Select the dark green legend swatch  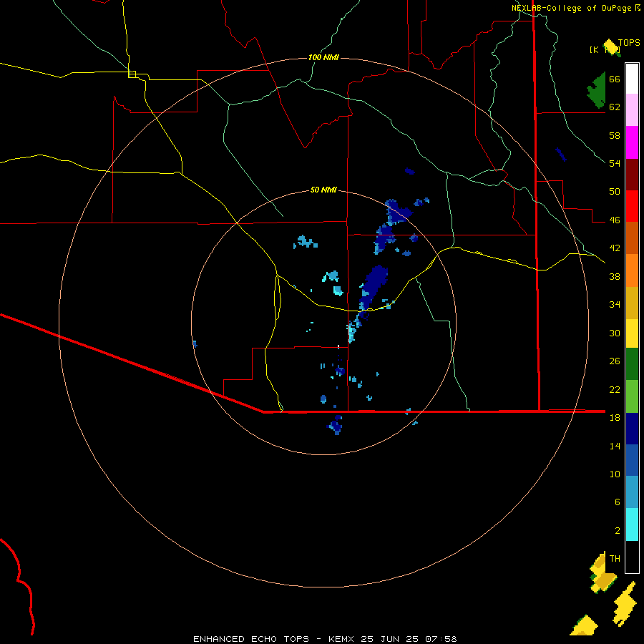click(632, 364)
